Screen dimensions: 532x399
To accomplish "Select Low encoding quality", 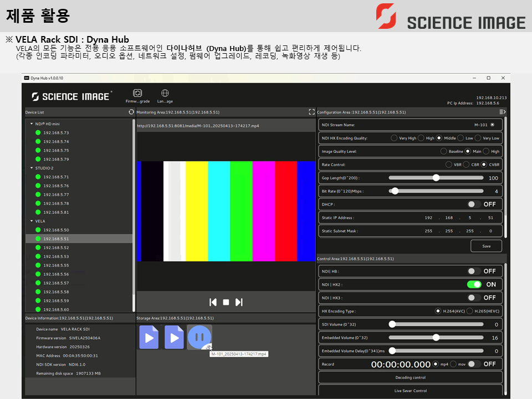I will (x=461, y=138).
